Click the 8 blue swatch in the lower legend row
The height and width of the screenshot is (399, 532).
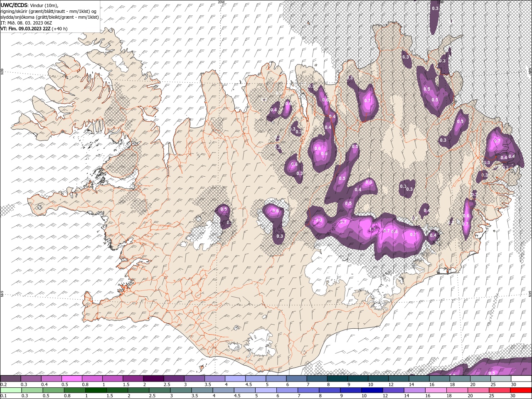tap(329, 390)
